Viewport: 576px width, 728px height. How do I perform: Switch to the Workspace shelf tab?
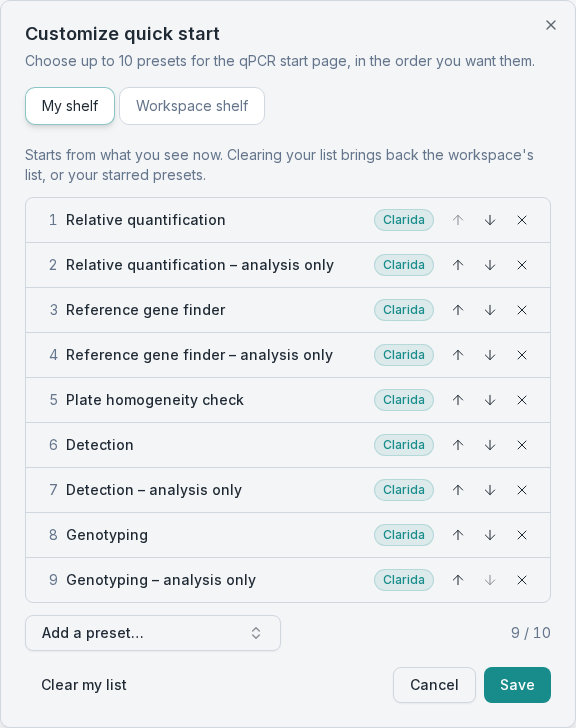pyautogui.click(x=192, y=106)
